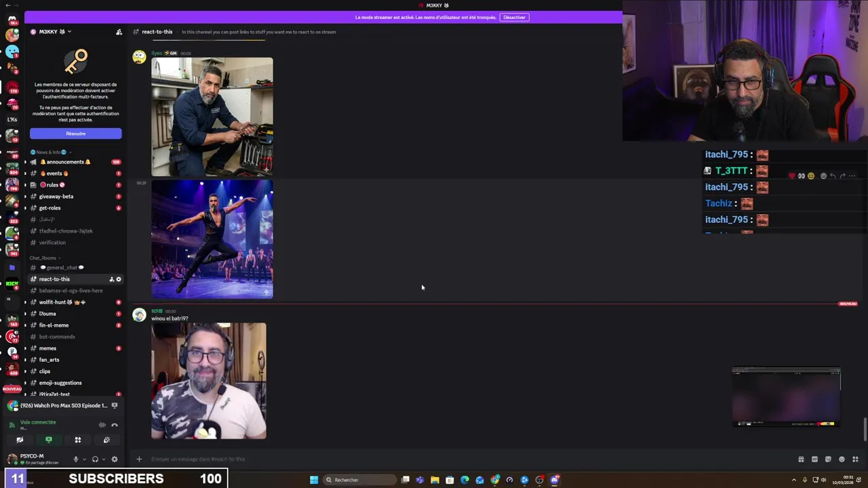
Task: Click Désactiver in streamer mode banner
Action: click(514, 17)
